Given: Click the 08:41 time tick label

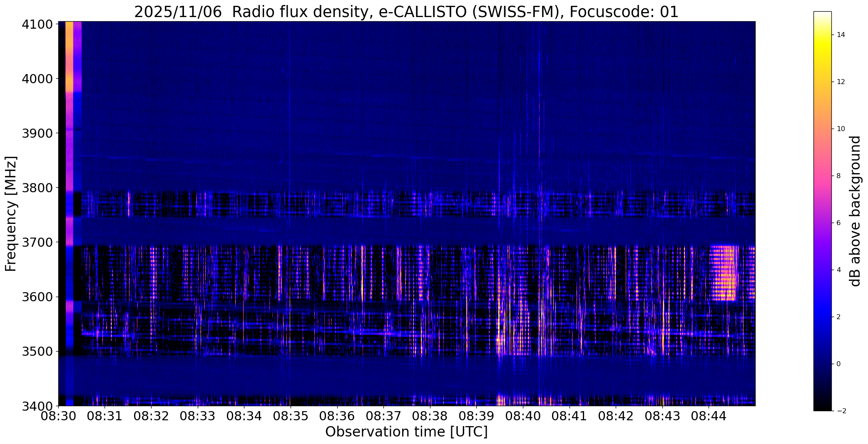Looking at the screenshot, I should 570,416.
